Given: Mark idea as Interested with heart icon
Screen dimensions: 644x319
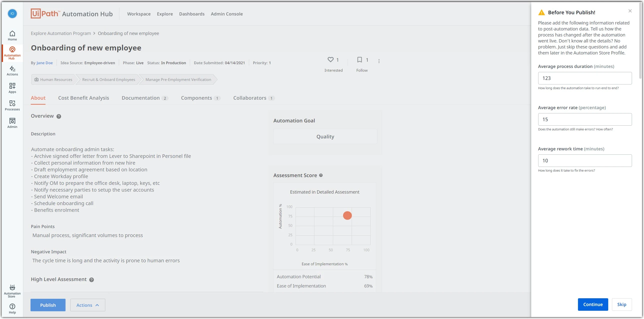Looking at the screenshot, I should point(331,60).
